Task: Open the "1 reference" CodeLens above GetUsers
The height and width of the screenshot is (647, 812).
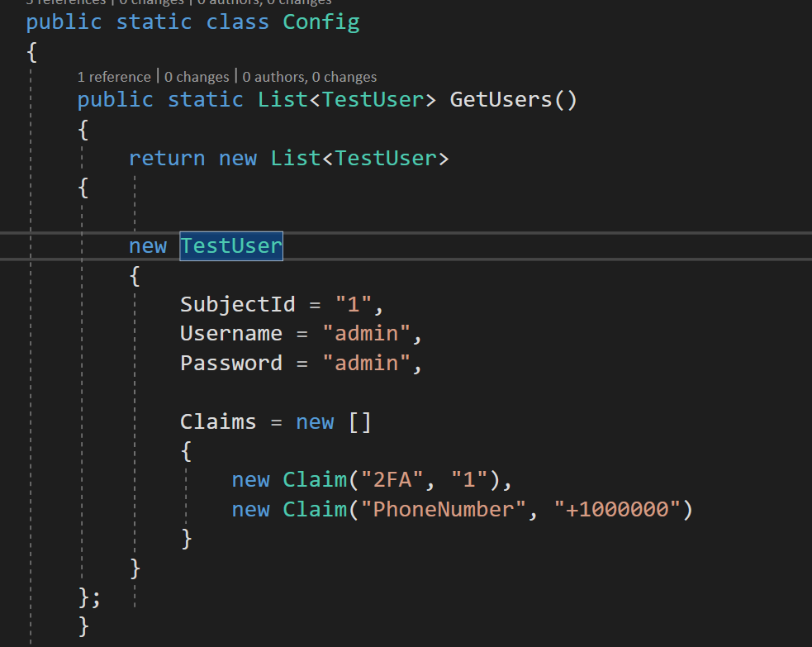Action: point(114,77)
